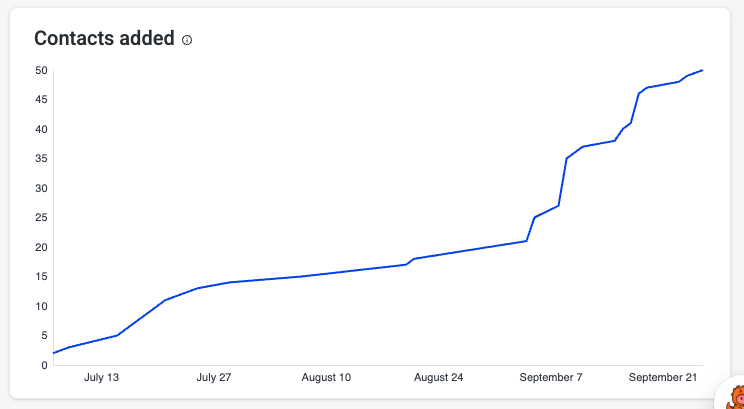Click the 35 y-axis tick label
744x409 pixels.
point(41,159)
